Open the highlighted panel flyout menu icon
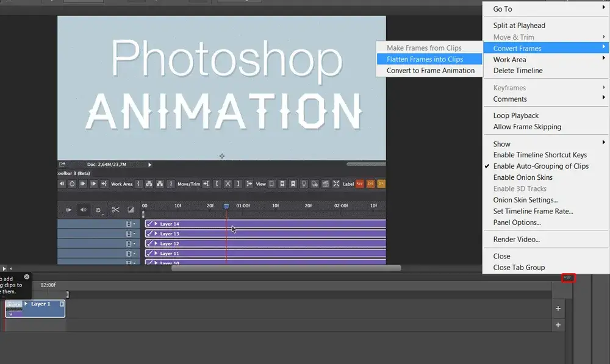 point(567,277)
